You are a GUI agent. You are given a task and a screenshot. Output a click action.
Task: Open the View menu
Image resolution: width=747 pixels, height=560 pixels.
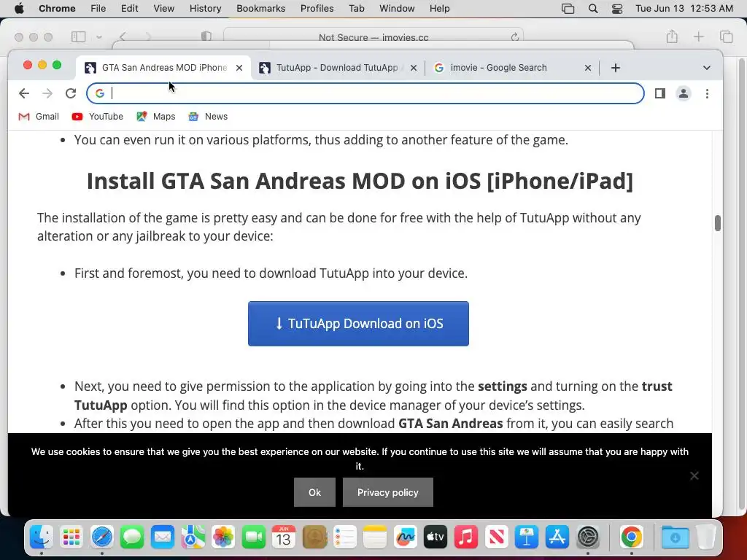pos(164,9)
